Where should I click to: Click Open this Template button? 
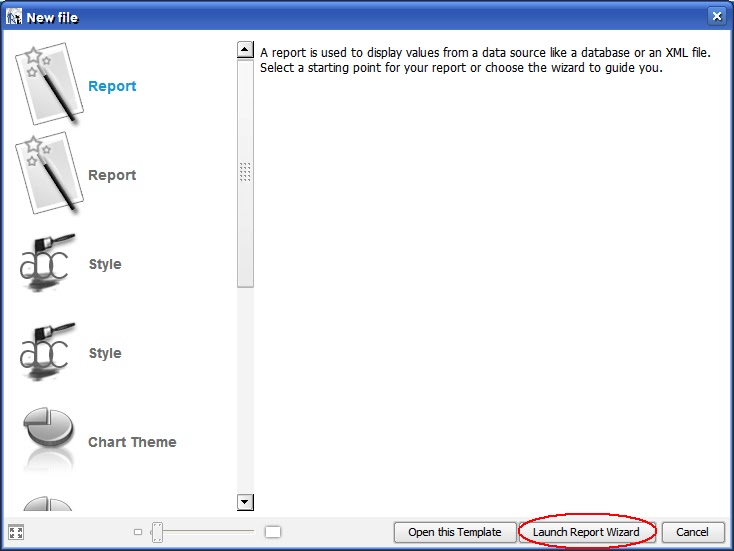[455, 532]
